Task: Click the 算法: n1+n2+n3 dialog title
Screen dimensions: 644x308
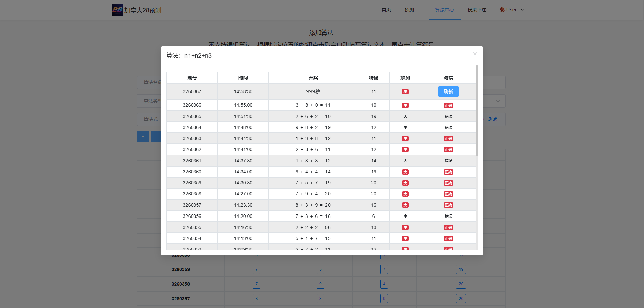Action: [189, 56]
